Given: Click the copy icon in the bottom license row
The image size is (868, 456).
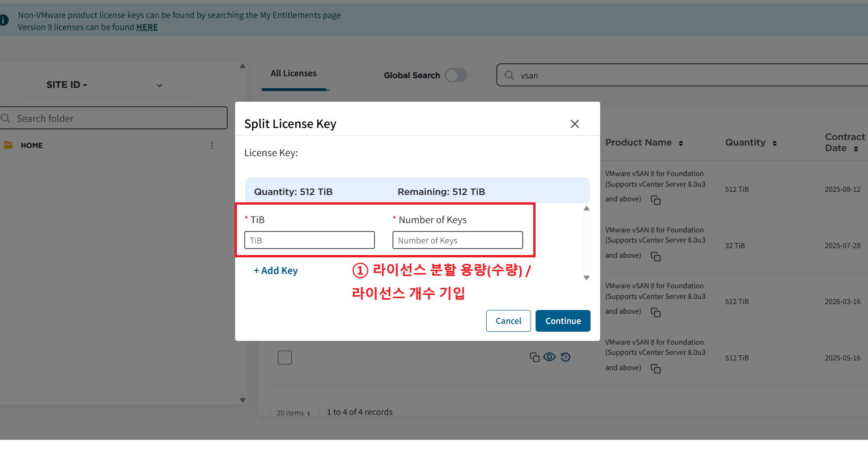Looking at the screenshot, I should tap(534, 357).
